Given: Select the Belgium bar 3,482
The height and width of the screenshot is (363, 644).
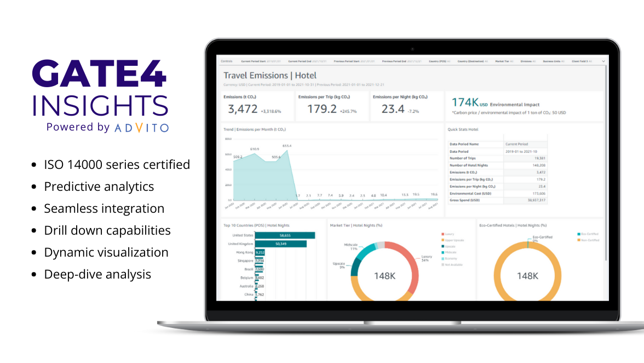Looking at the screenshot, I should pyautogui.click(x=257, y=277).
